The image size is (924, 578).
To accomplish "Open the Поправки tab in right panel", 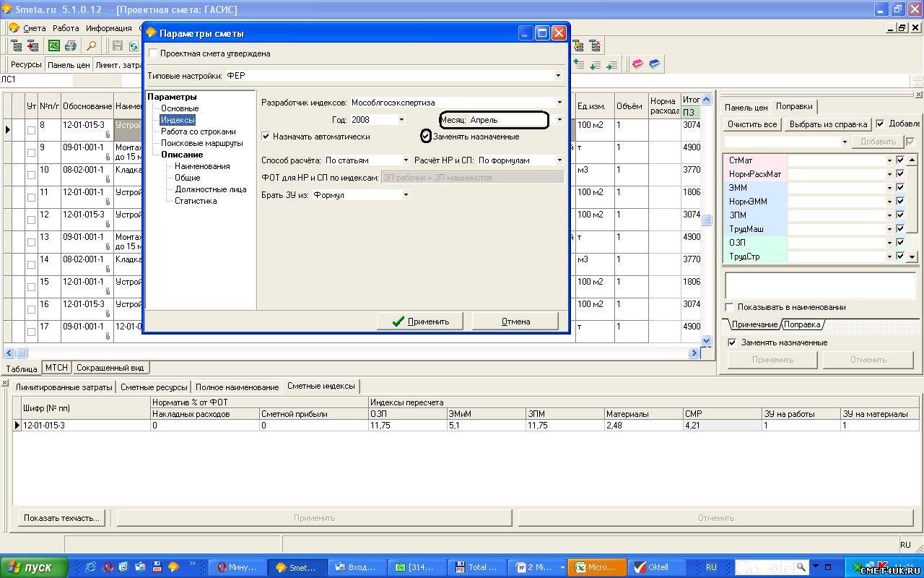I will point(794,106).
